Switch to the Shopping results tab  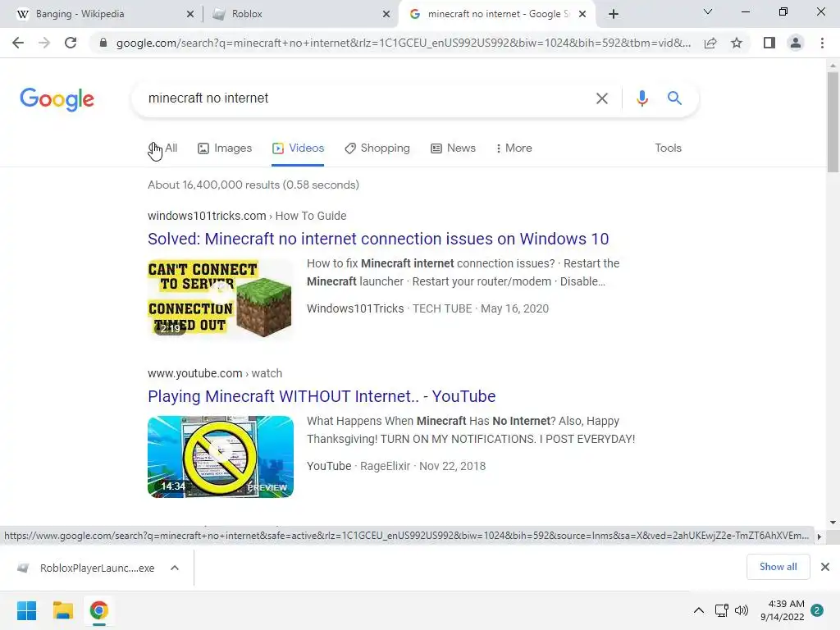point(377,148)
